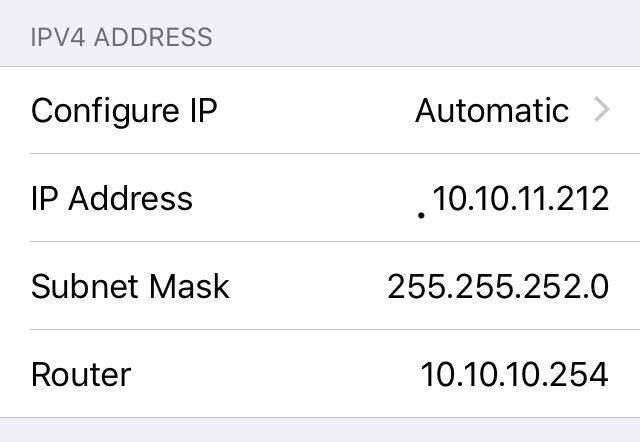Tap the IPV4 ADDRESS section header
The image size is (640, 442).
pos(121,38)
